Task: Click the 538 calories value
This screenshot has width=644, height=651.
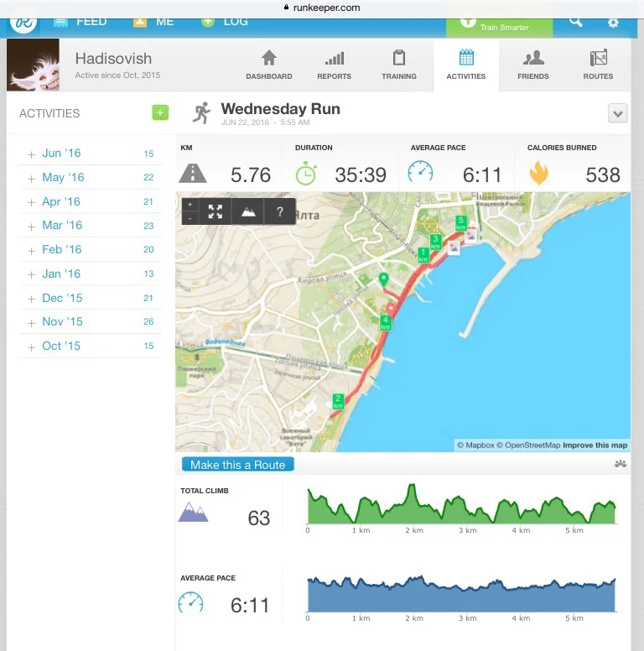Action: point(603,174)
